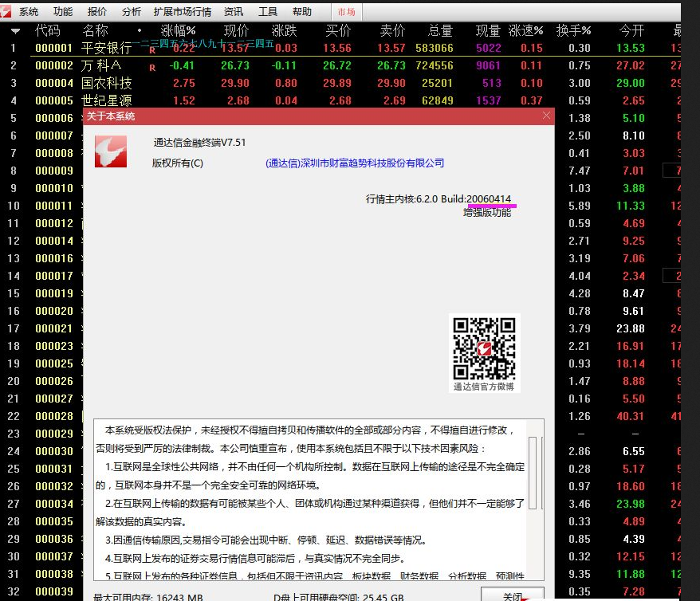Click the disclaimer text scrollbar

pos(532,473)
